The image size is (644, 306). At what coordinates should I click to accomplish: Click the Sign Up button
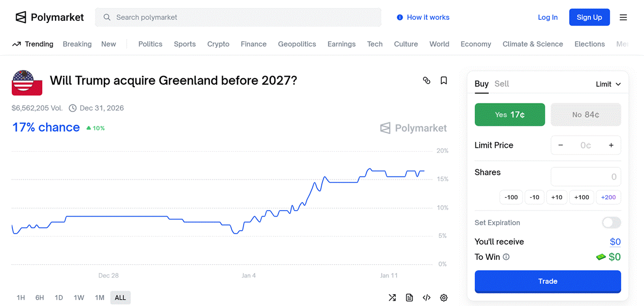(x=589, y=17)
